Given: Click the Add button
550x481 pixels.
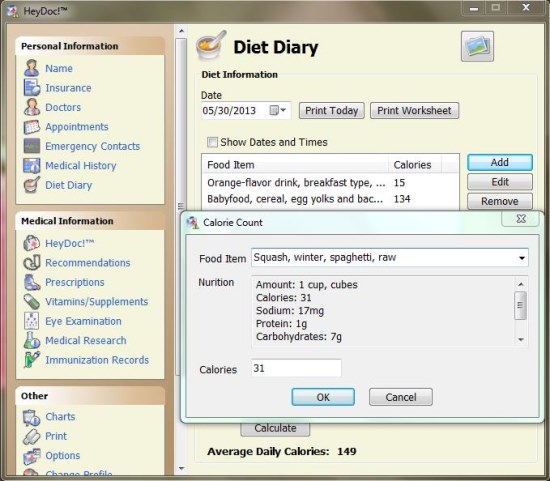Looking at the screenshot, I should 500,162.
